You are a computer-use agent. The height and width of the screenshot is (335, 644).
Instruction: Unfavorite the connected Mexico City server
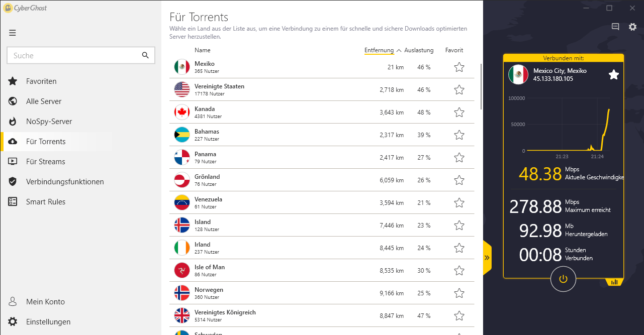pos(614,75)
